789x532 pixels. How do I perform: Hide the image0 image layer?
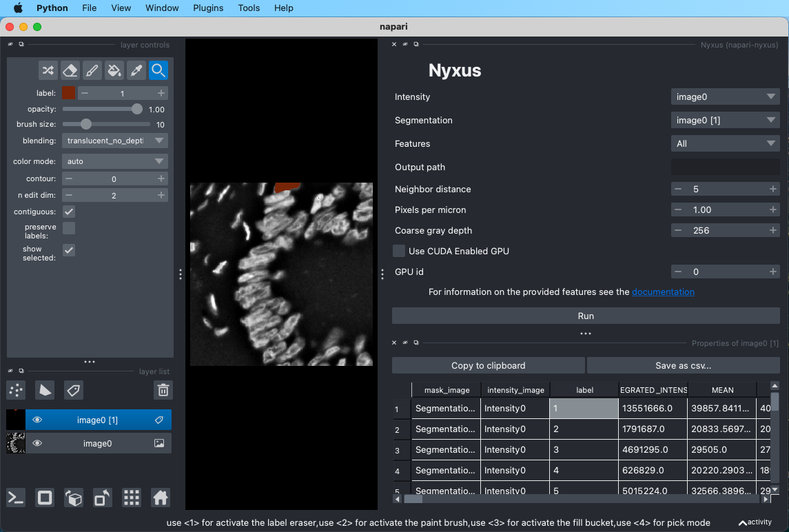(x=37, y=443)
